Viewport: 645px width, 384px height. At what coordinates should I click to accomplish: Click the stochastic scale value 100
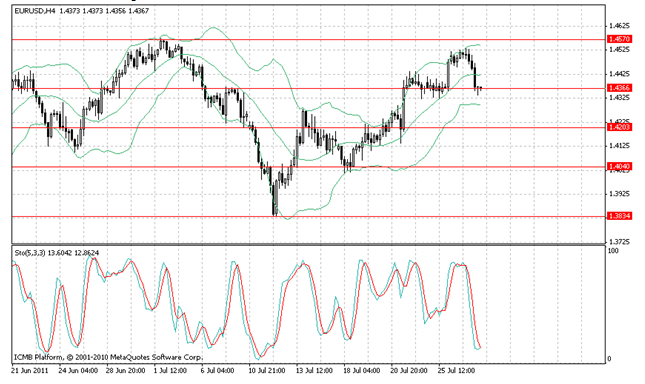point(613,251)
